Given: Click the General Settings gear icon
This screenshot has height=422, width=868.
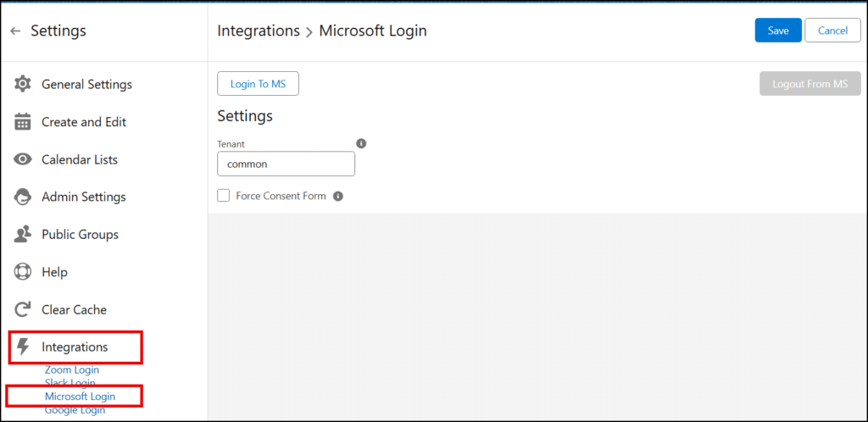Looking at the screenshot, I should [x=23, y=85].
